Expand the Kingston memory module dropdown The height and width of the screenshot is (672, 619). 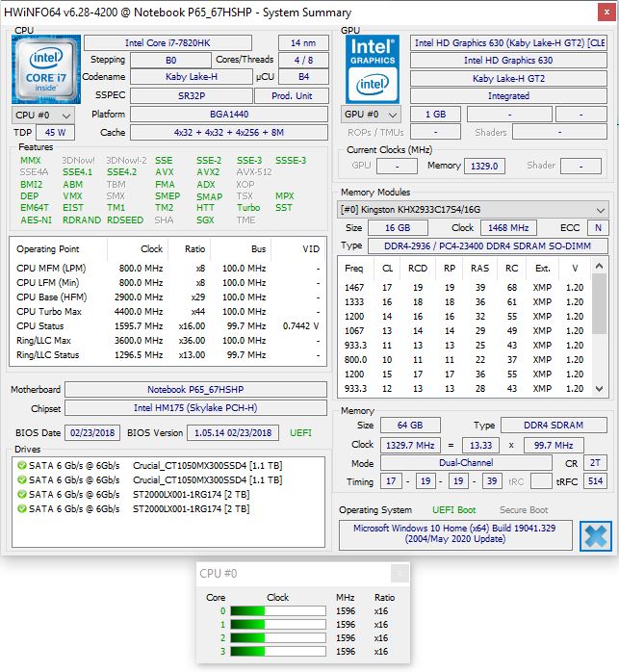(x=473, y=210)
